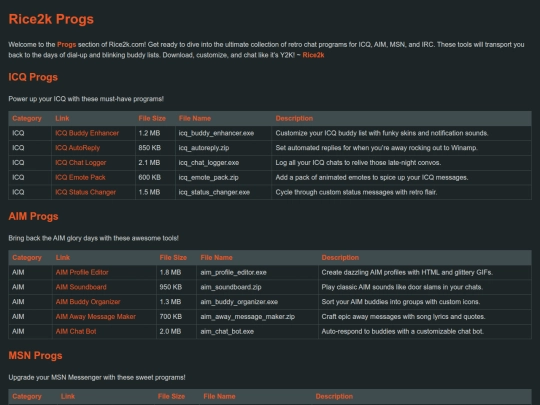Open the Progs link in welcome text
This screenshot has width=540, height=405.
(x=66, y=44)
